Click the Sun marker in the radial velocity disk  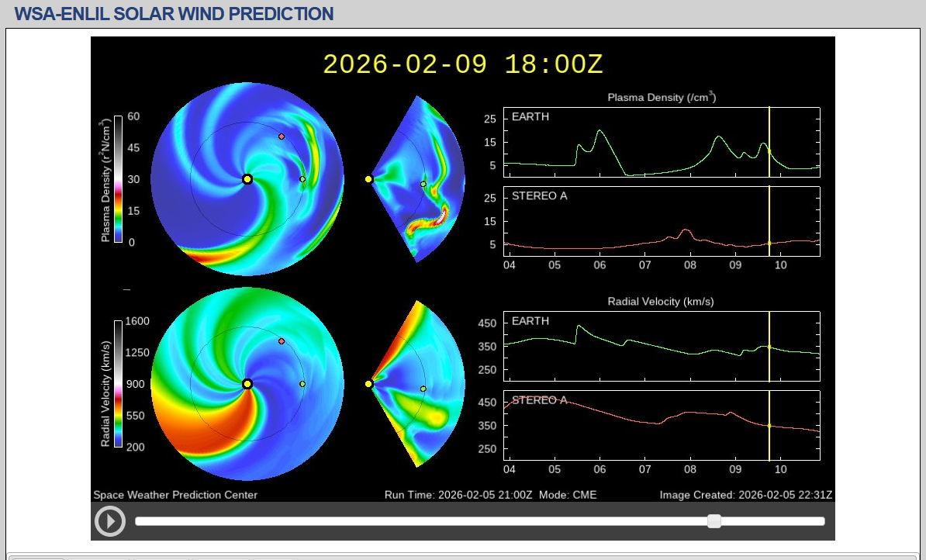click(247, 384)
